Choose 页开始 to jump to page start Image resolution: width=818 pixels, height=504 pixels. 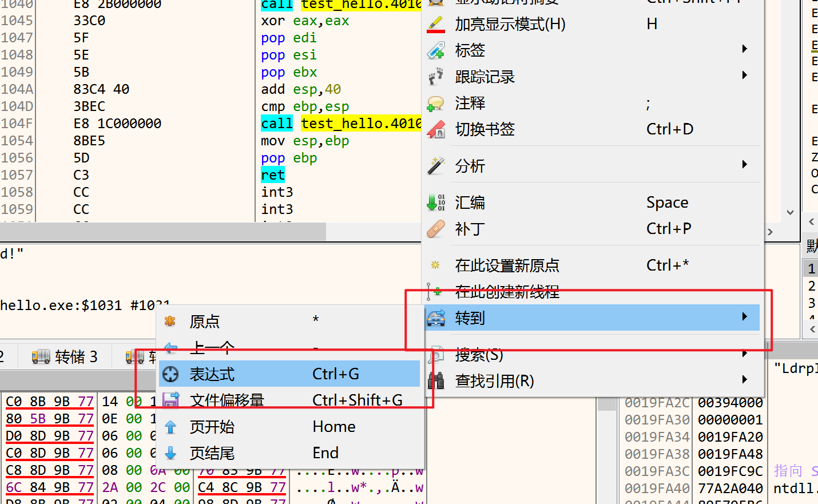[212, 426]
